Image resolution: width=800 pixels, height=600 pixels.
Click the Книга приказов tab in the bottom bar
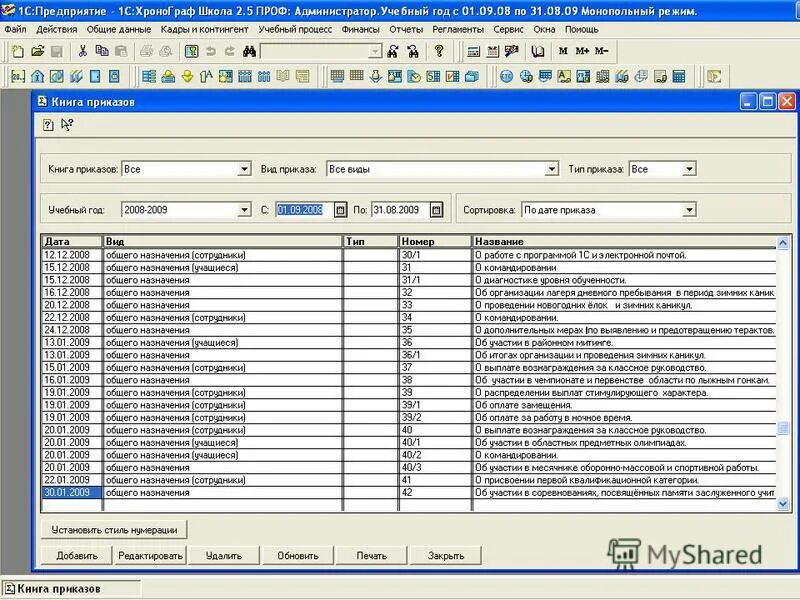pyautogui.click(x=70, y=589)
